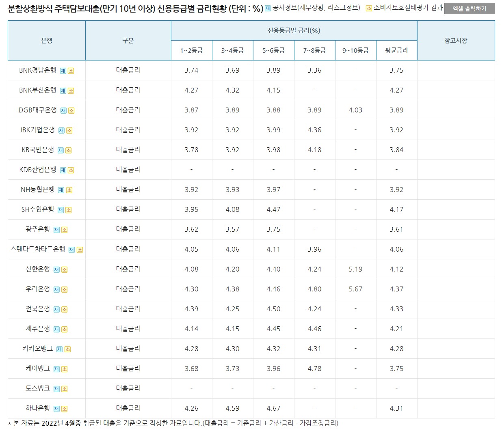Screen dimensions: 504x429
Task: Click DGB대구은행 9~10등급 rate 4.03
Action: tap(356, 110)
